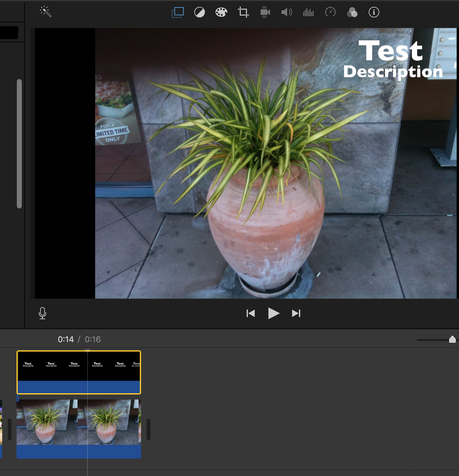
Task: Click the voiceover microphone icon
Action: click(43, 313)
